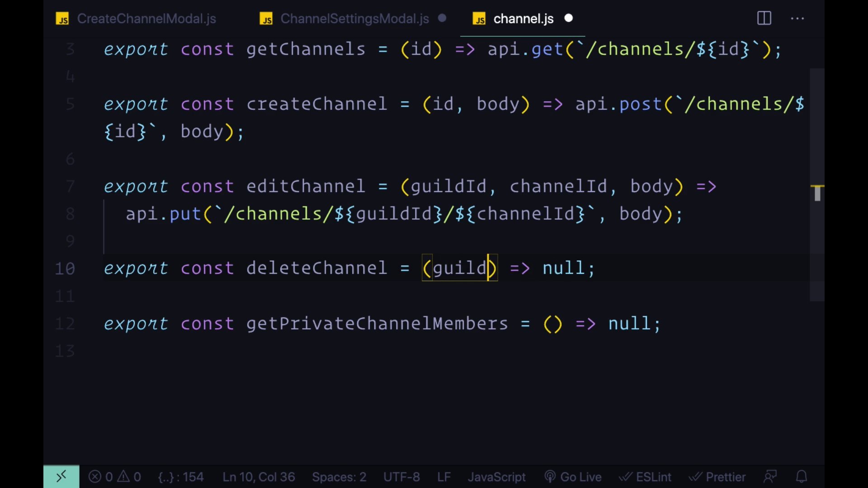This screenshot has height=488, width=868.
Task: Switch to CreateChannelModal.js tab
Action: pos(146,19)
